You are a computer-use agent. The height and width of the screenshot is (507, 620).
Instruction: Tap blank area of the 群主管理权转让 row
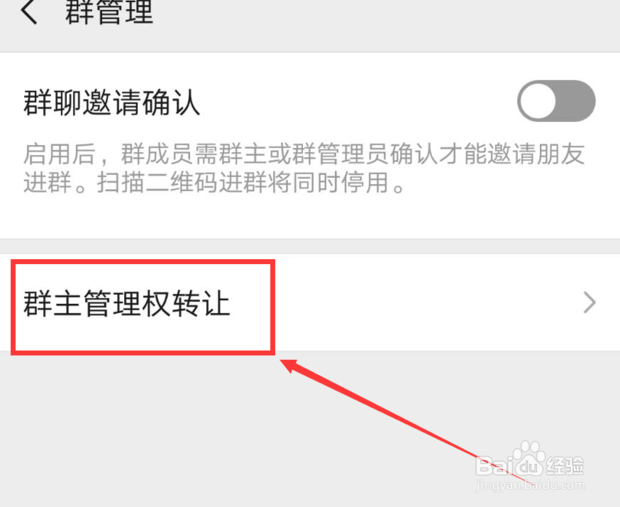tap(427, 303)
